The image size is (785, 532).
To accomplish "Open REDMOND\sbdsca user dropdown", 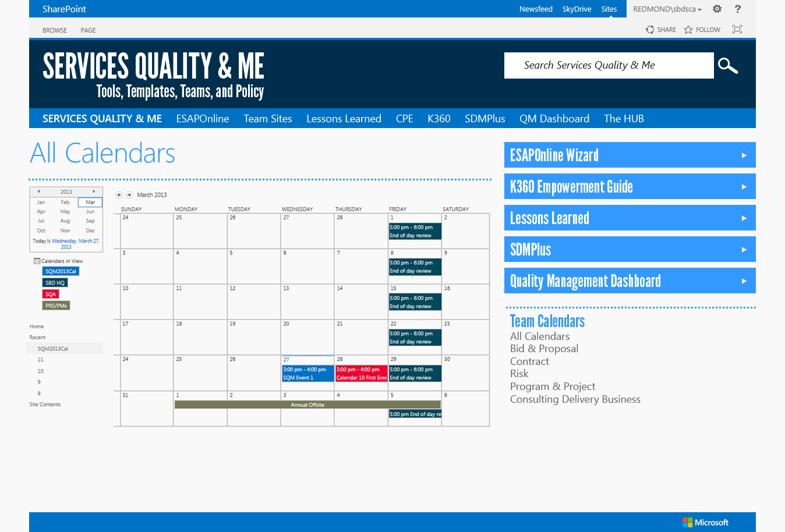I will (667, 9).
